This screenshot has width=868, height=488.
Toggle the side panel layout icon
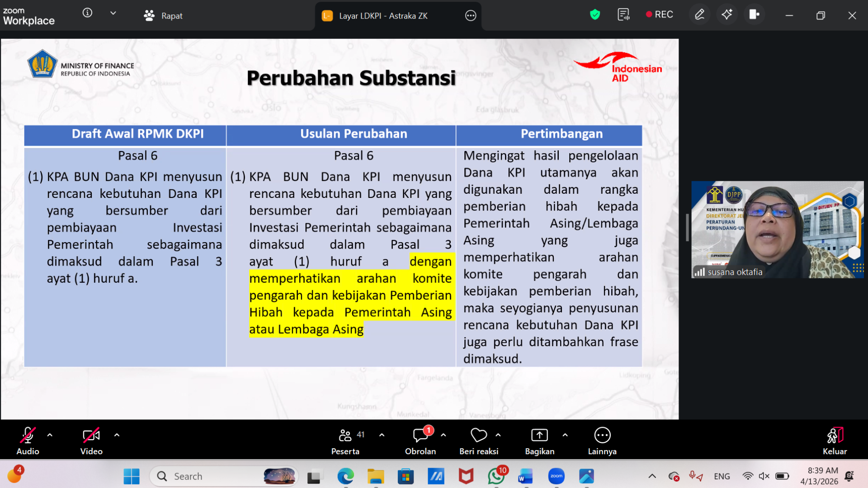coord(754,15)
